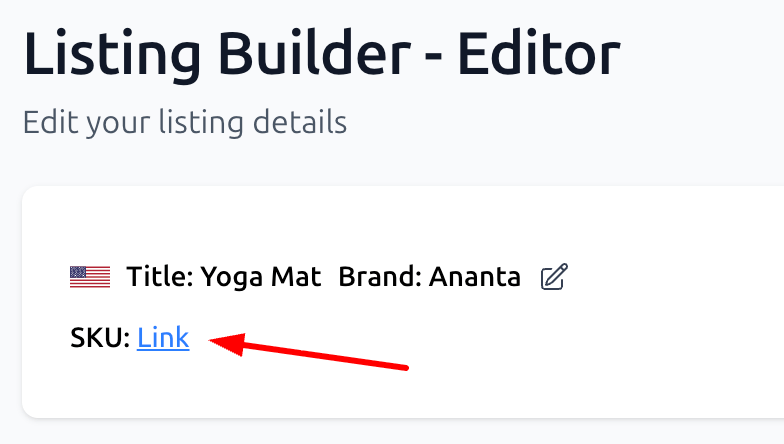Click the word Editor in the heading

539,54
